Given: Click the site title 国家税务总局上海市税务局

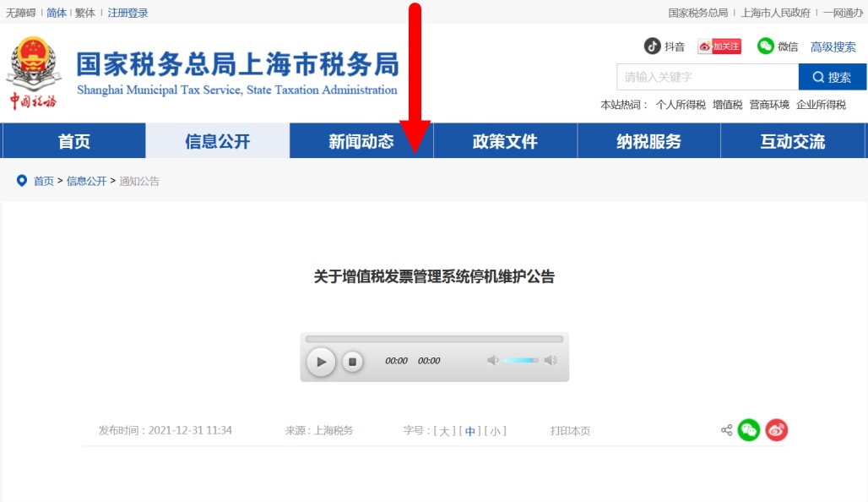Looking at the screenshot, I should (x=237, y=64).
